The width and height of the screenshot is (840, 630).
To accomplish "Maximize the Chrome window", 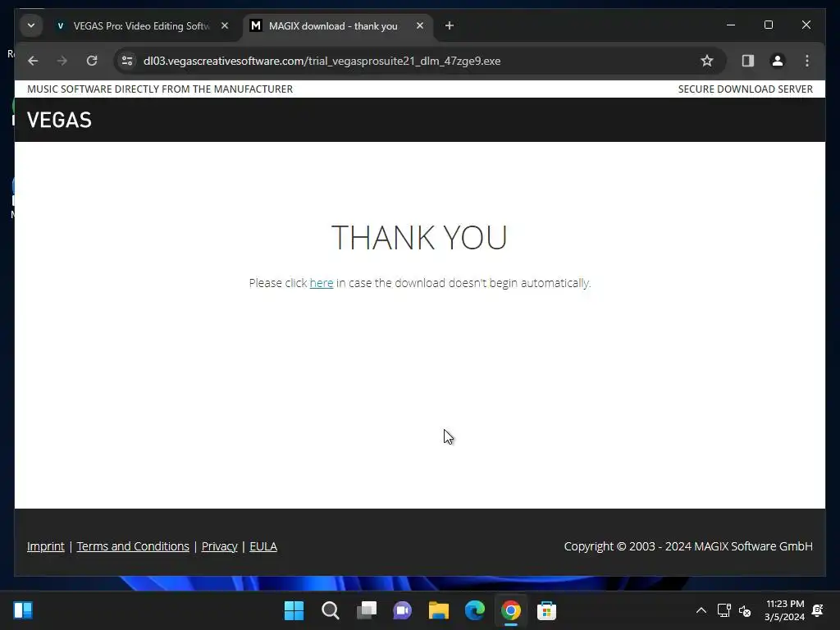I will click(768, 25).
